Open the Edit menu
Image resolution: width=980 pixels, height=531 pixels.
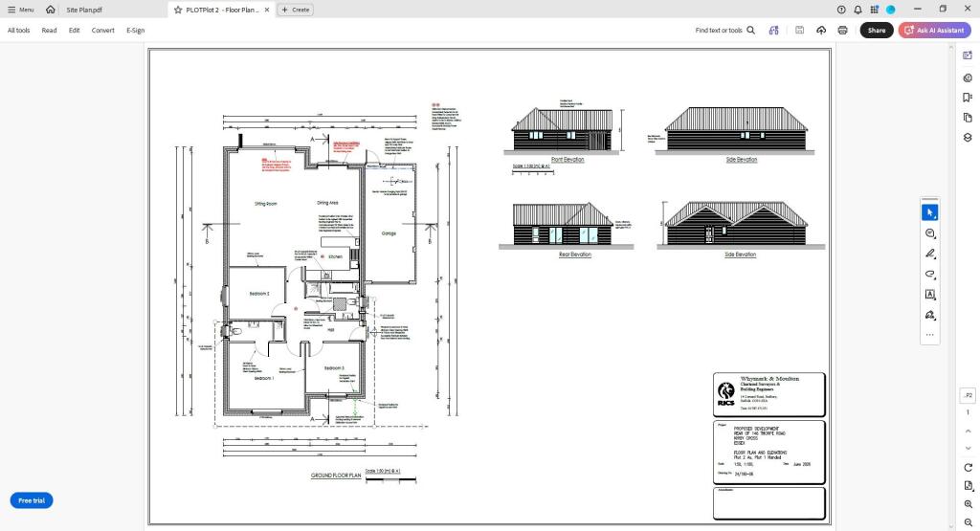point(75,30)
